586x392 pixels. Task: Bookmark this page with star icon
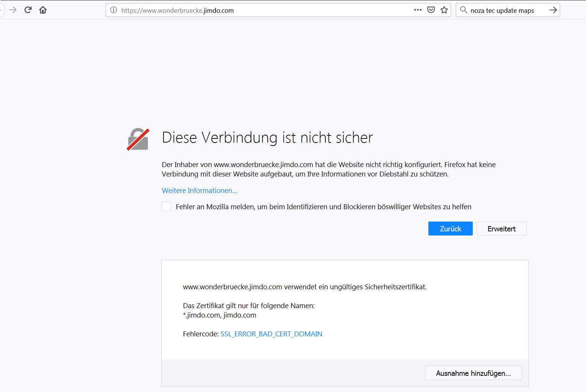(x=444, y=10)
